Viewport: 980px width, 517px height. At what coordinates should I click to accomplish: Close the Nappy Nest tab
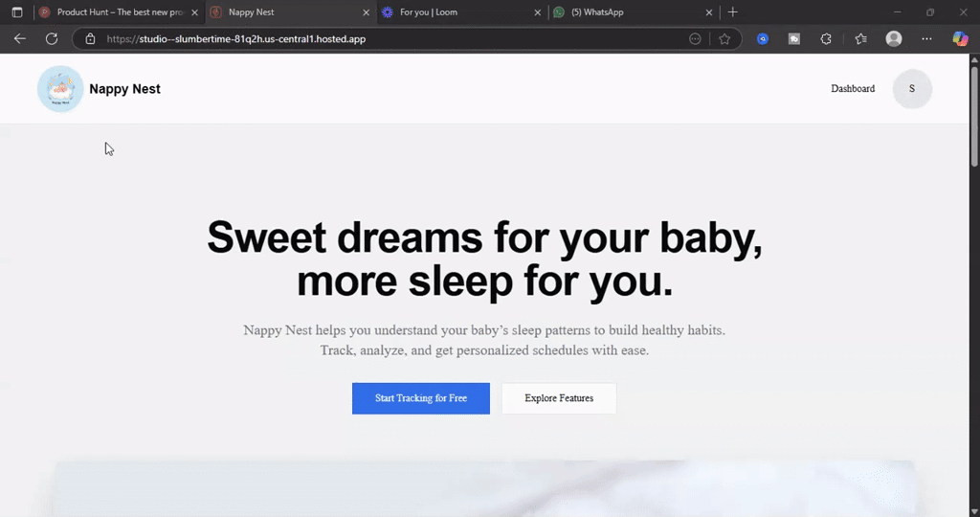coord(367,12)
